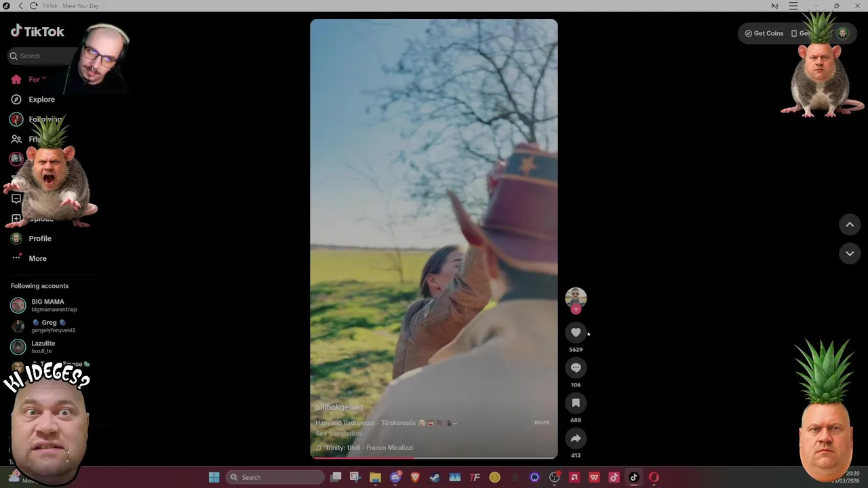Open Discord from the taskbar

click(395, 477)
